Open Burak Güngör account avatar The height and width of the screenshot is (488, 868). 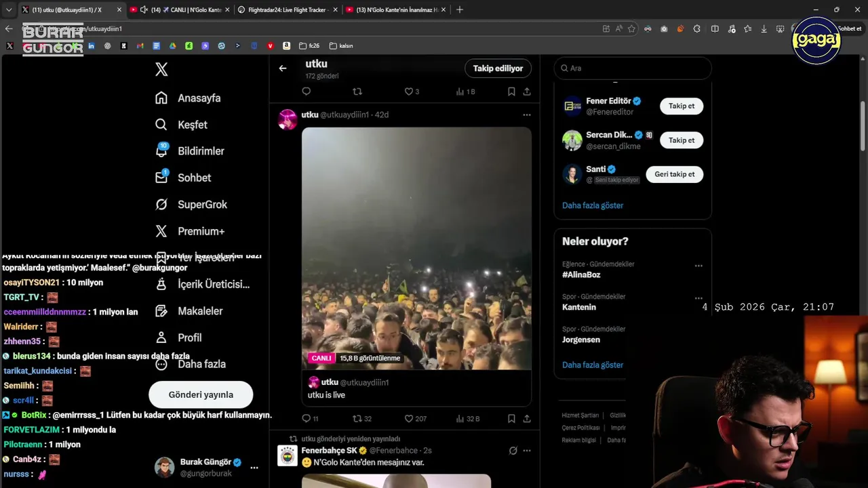pyautogui.click(x=164, y=467)
